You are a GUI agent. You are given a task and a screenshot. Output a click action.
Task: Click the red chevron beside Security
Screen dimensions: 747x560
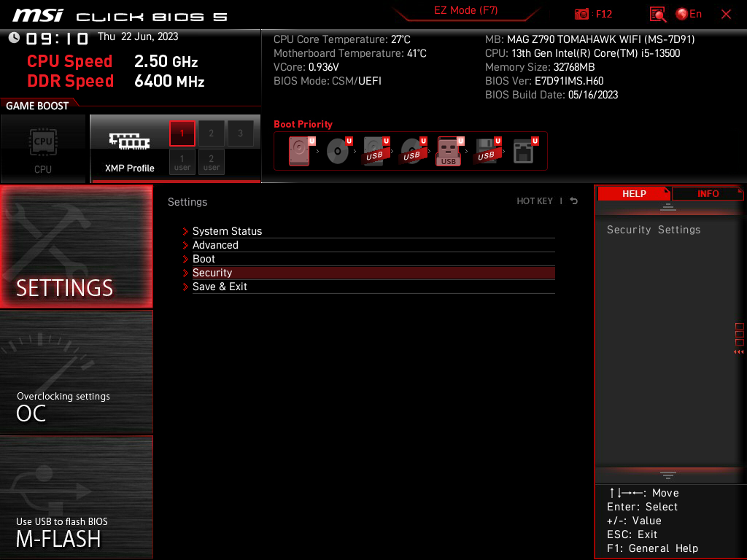185,273
